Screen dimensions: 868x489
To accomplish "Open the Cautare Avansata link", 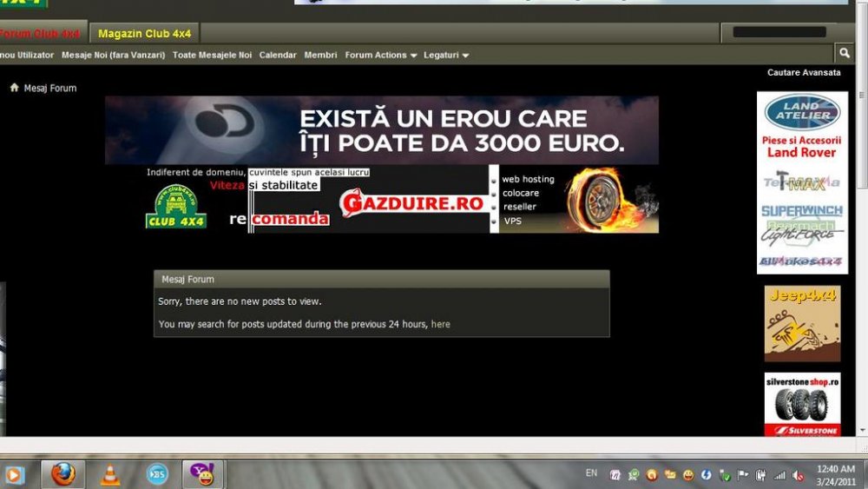I will pyautogui.click(x=804, y=73).
